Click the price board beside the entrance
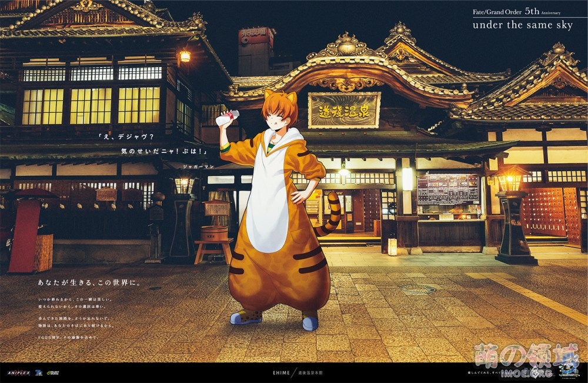The width and height of the screenshot is (588, 383). point(448,190)
